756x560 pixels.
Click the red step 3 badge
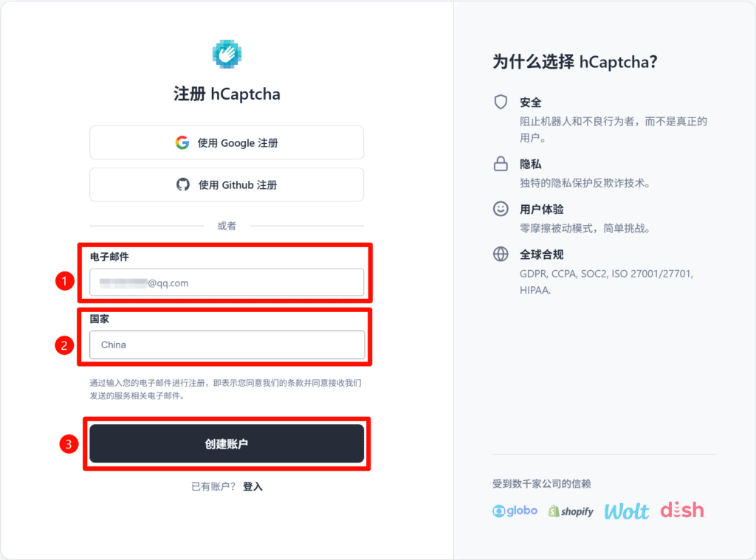69,444
